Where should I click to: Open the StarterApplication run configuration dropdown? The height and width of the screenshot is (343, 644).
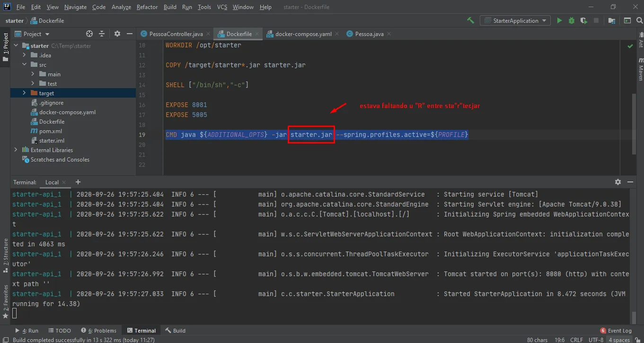(x=515, y=20)
